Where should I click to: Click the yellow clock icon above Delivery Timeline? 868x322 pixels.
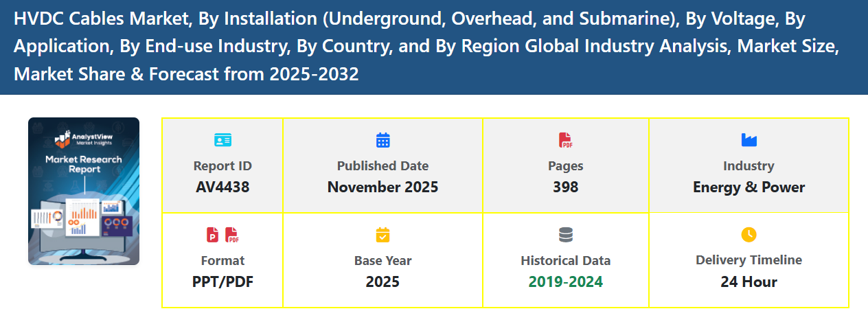tap(749, 235)
